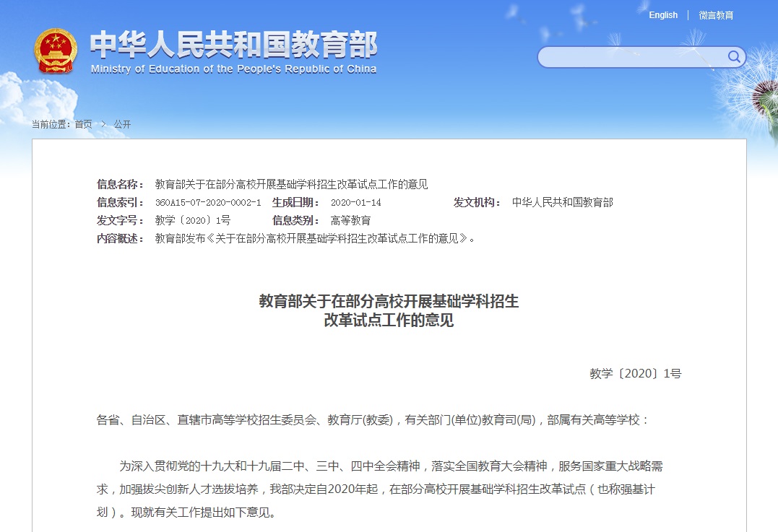Click the 发文字号 label
The height and width of the screenshot is (532, 778).
click(121, 220)
